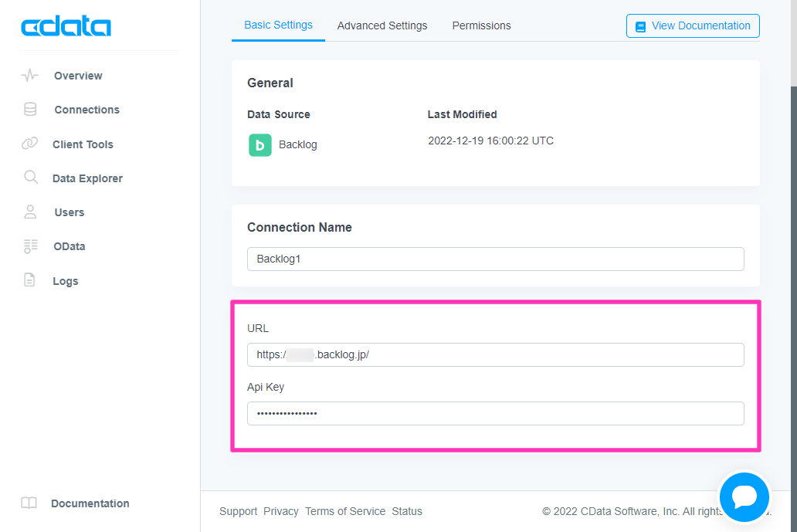
Task: Open the Terms of Service link
Action: pos(345,511)
